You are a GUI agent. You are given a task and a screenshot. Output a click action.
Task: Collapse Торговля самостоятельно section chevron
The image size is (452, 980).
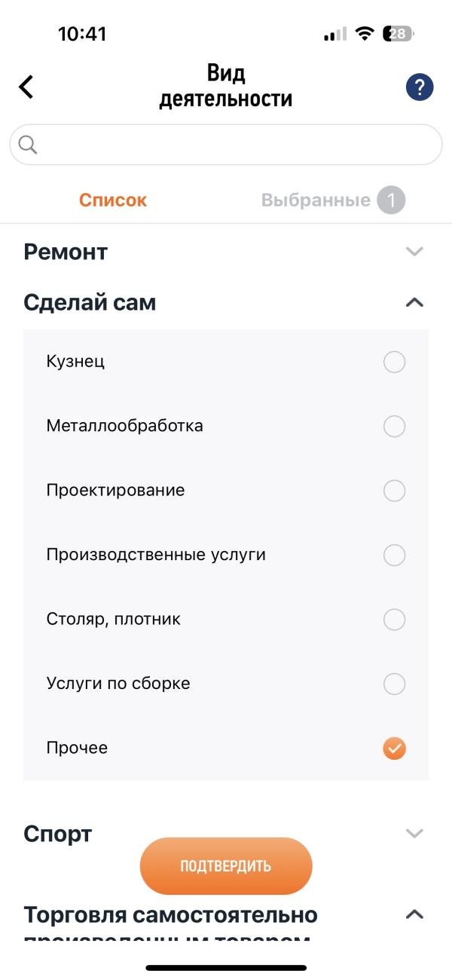pos(414,914)
